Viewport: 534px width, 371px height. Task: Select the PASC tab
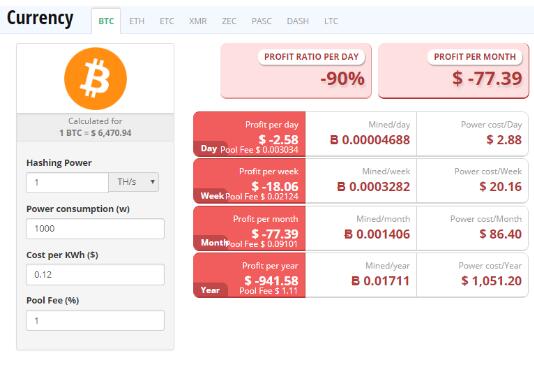tap(261, 21)
